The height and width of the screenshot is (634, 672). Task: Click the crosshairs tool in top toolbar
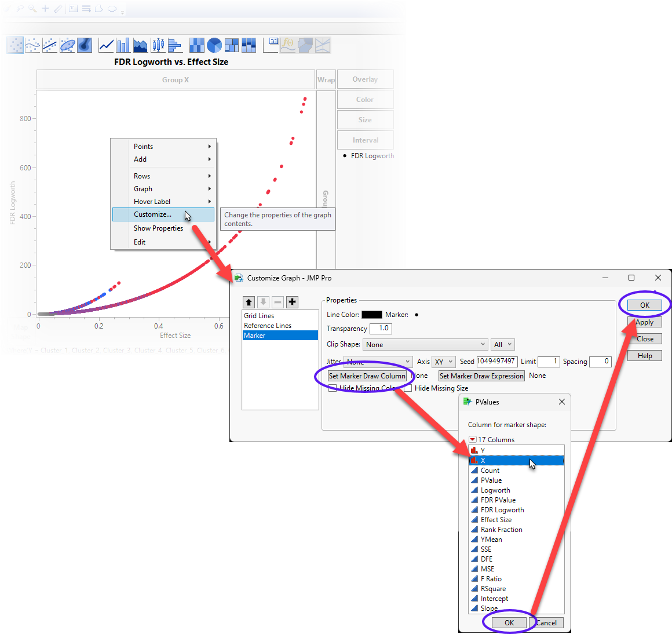tap(45, 9)
